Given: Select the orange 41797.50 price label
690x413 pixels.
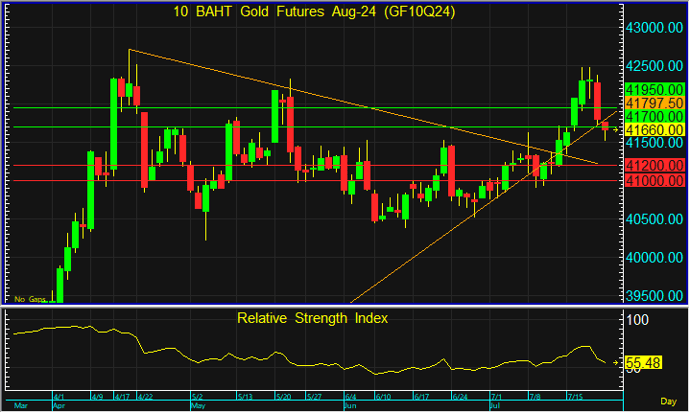Looking at the screenshot, I should 652,103.
